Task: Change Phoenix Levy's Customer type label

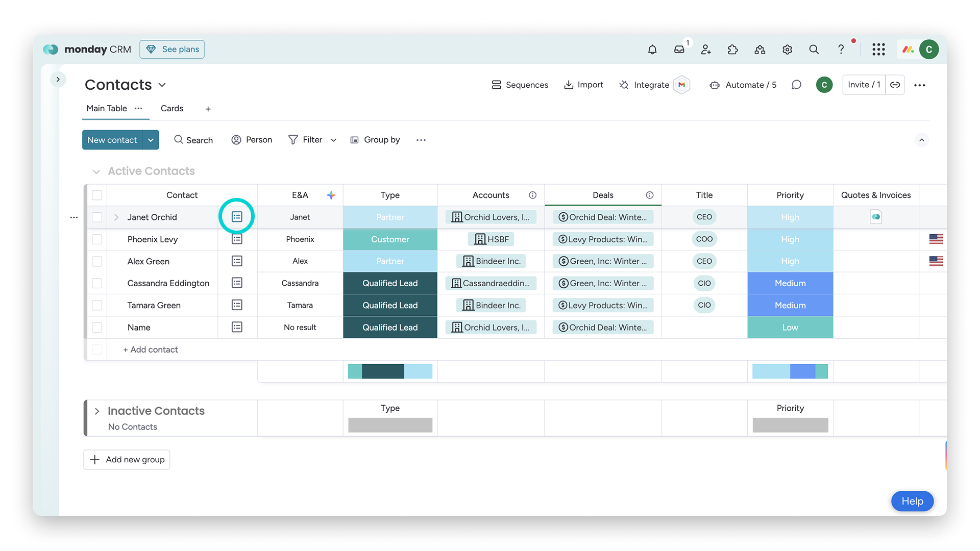Action: coord(390,239)
